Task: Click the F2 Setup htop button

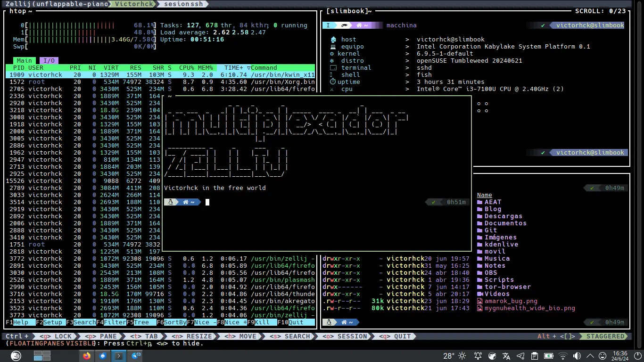Action: click(51, 322)
